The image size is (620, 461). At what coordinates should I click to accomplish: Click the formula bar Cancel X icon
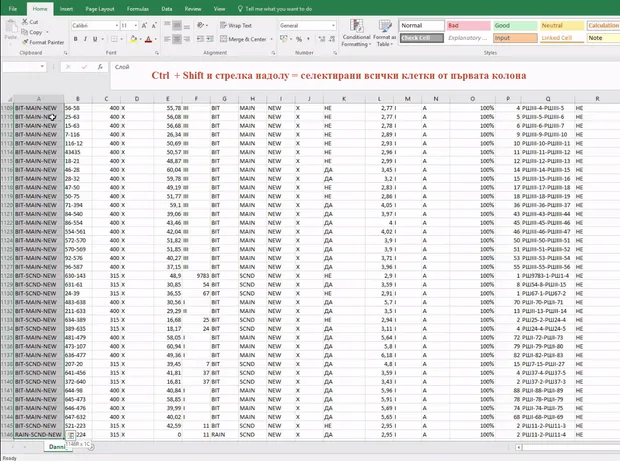click(68, 67)
